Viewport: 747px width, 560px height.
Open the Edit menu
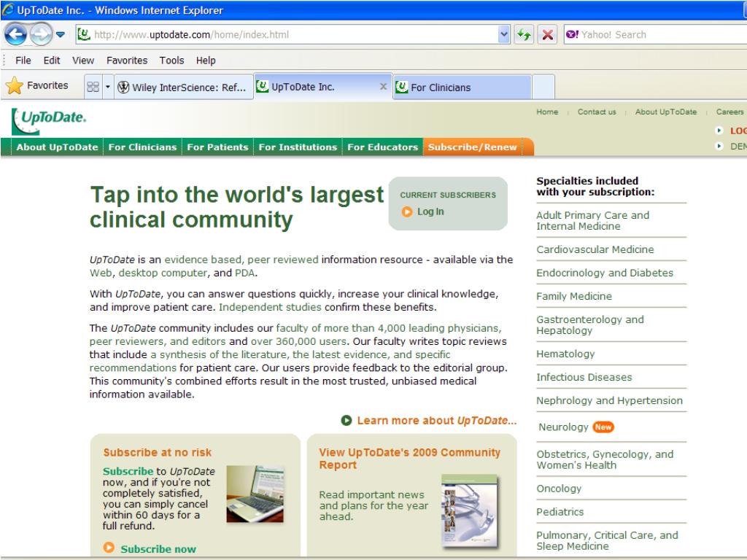pyautogui.click(x=52, y=61)
